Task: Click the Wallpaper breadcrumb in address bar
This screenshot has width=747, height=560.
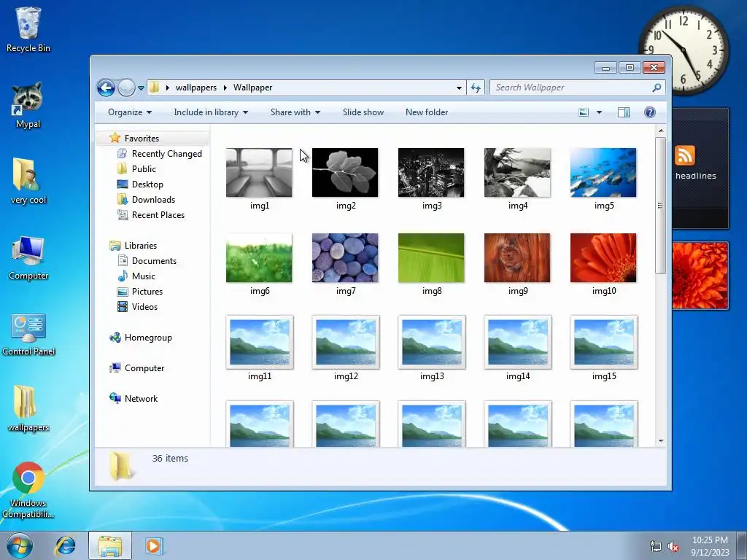Action: (x=252, y=87)
